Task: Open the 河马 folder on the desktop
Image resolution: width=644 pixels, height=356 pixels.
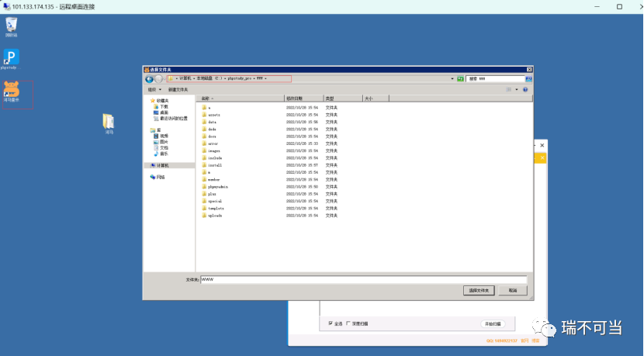Action: (109, 123)
